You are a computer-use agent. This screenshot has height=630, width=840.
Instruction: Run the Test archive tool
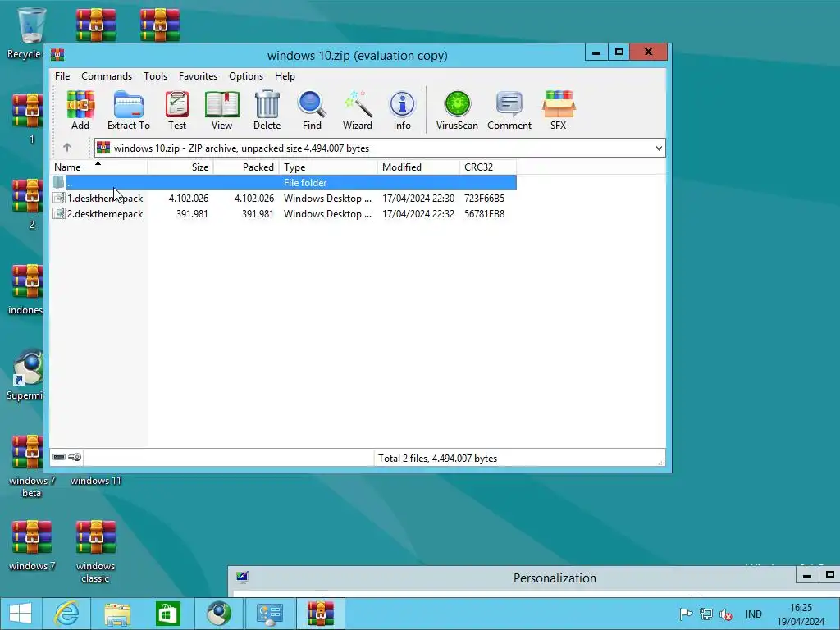177,110
